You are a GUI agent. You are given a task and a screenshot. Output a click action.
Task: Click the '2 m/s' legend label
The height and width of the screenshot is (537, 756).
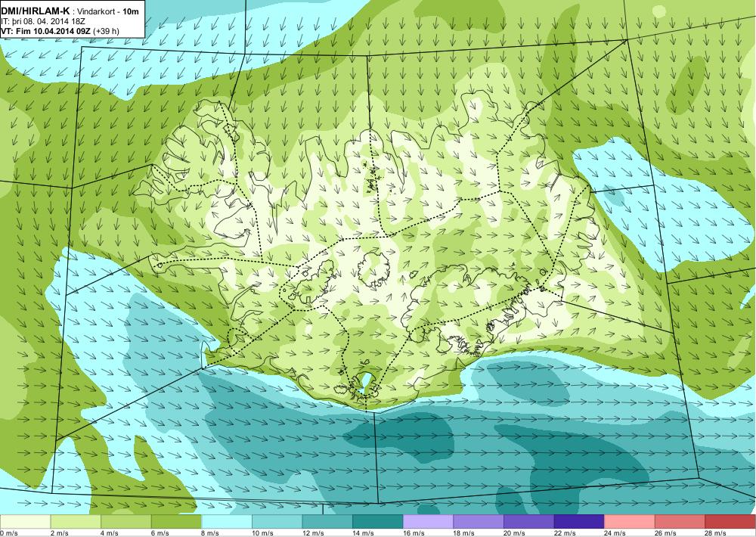[x=59, y=533]
